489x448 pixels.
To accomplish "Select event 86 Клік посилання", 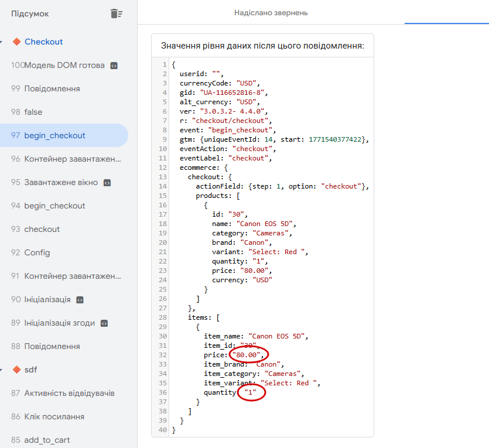I will (54, 416).
